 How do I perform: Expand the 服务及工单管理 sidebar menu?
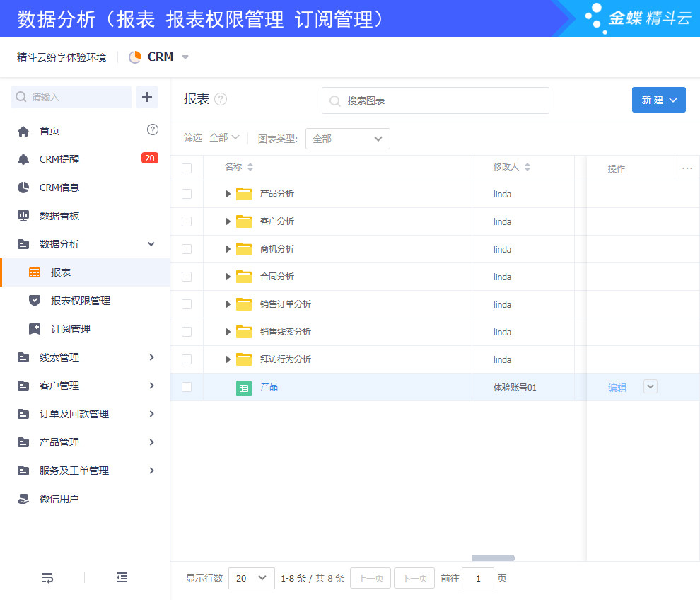click(x=152, y=471)
